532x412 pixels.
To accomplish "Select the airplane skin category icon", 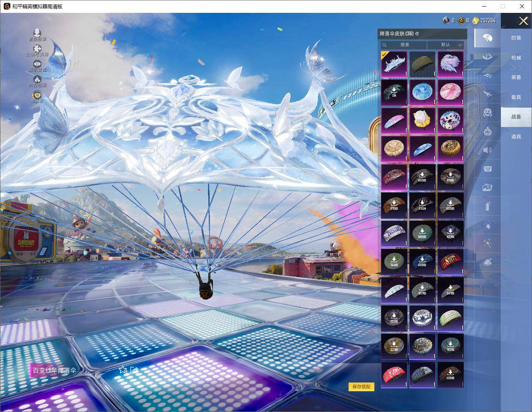I will tap(488, 94).
